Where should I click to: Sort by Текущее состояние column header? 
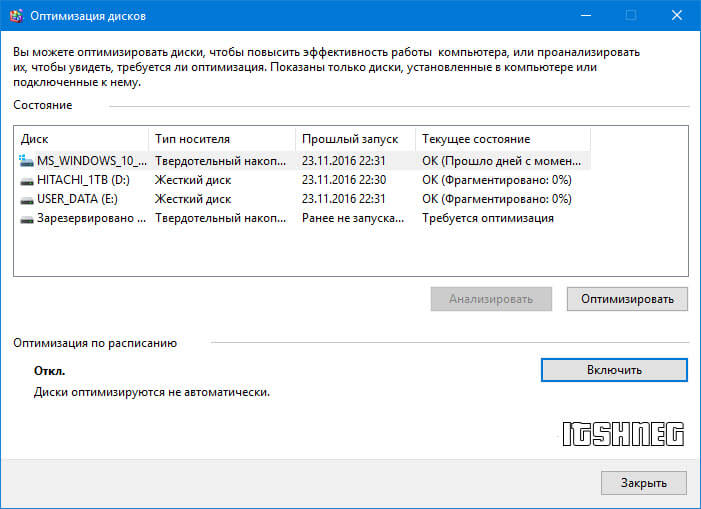pyautogui.click(x=502, y=139)
